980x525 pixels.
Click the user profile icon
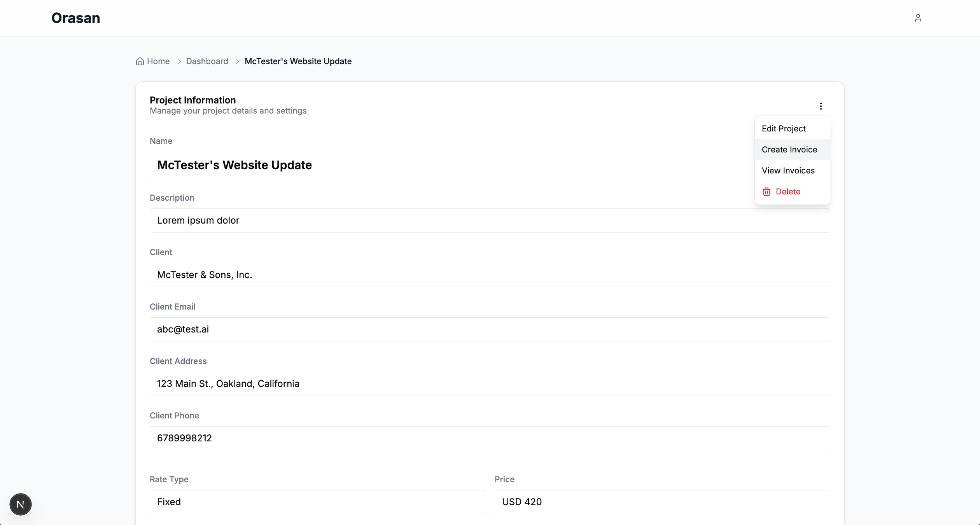pyautogui.click(x=918, y=18)
